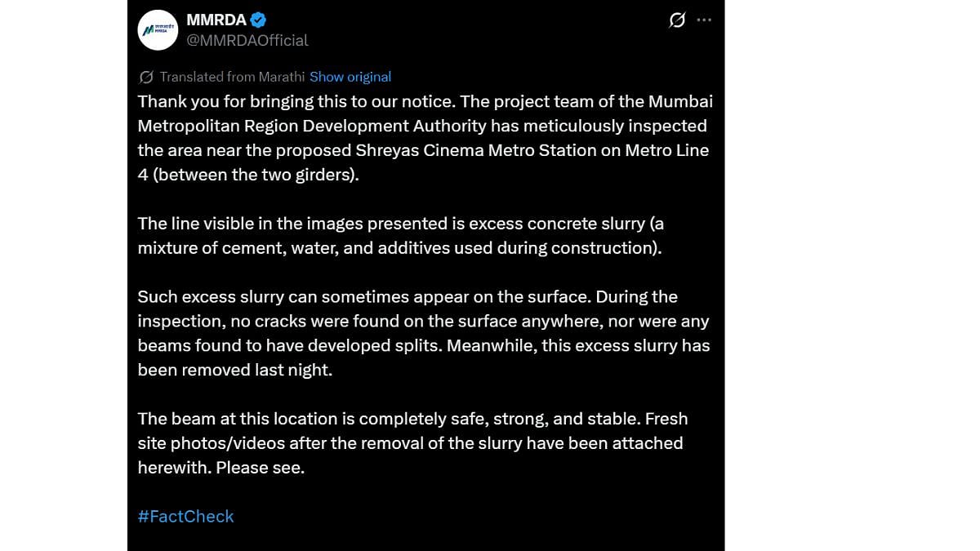Click the text 'herewith. Please see.'

point(221,468)
